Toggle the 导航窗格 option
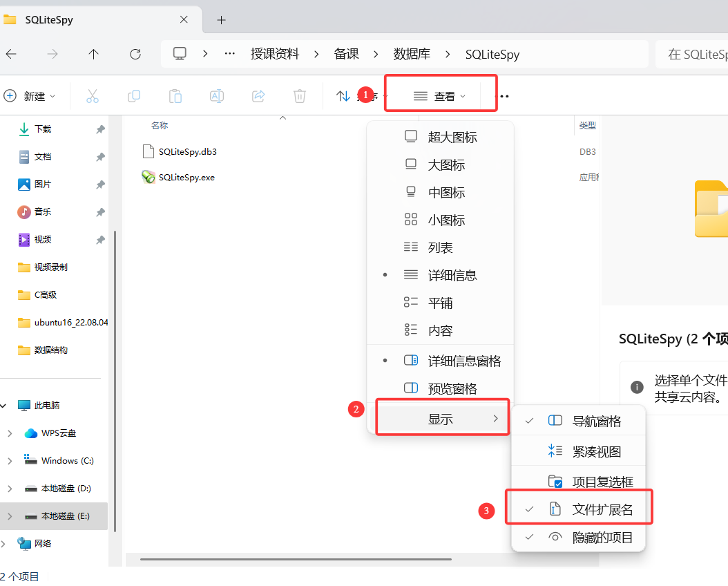Image resolution: width=728 pixels, height=586 pixels. (x=579, y=421)
